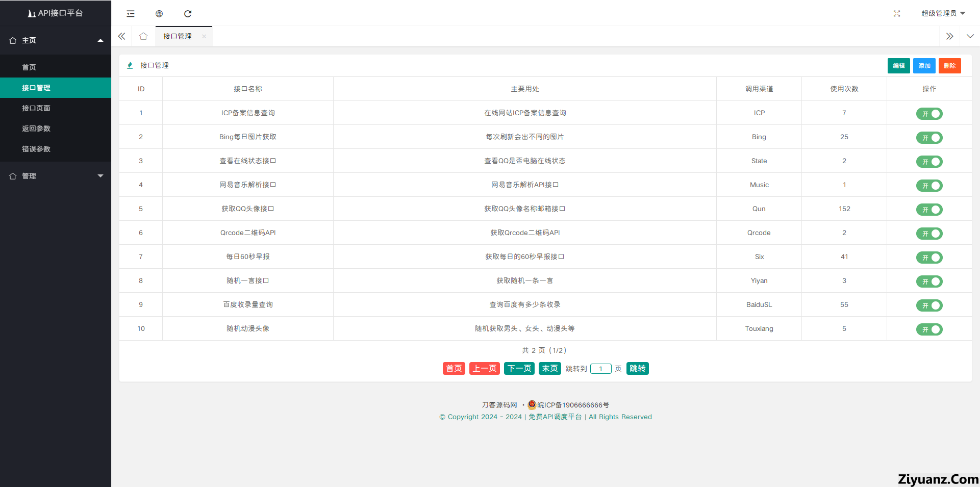Image resolution: width=980 pixels, height=487 pixels.
Task: Open the 超级管理员 user dropdown
Action: point(943,13)
